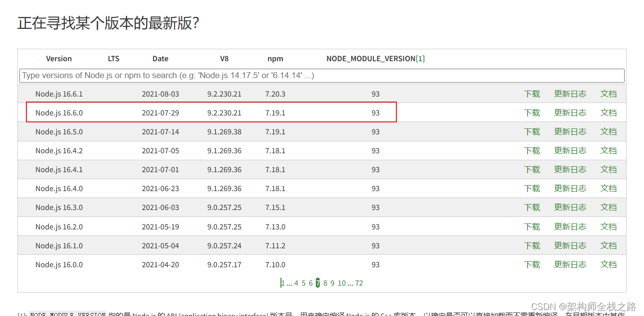Open changelog for Node.js 16.5.0
The width and height of the screenshot is (644, 316).
click(x=570, y=132)
